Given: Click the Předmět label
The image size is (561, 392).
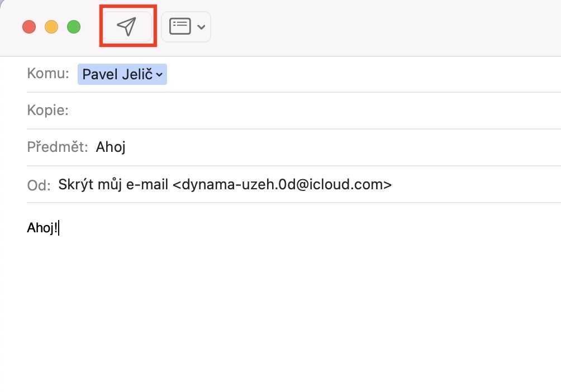Looking at the screenshot, I should click(x=58, y=147).
